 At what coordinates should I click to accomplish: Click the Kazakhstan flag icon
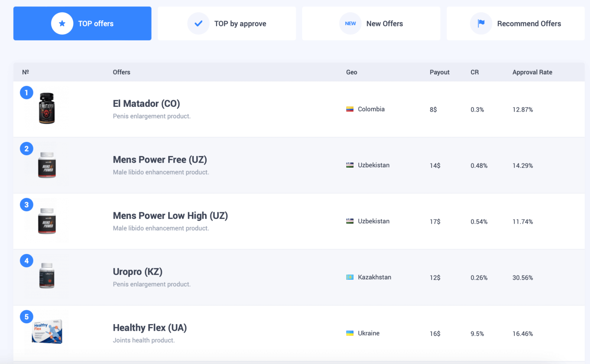[350, 277]
